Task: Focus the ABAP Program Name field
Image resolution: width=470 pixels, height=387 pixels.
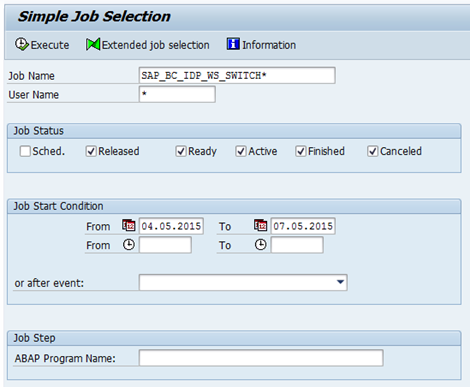Action: point(261,358)
